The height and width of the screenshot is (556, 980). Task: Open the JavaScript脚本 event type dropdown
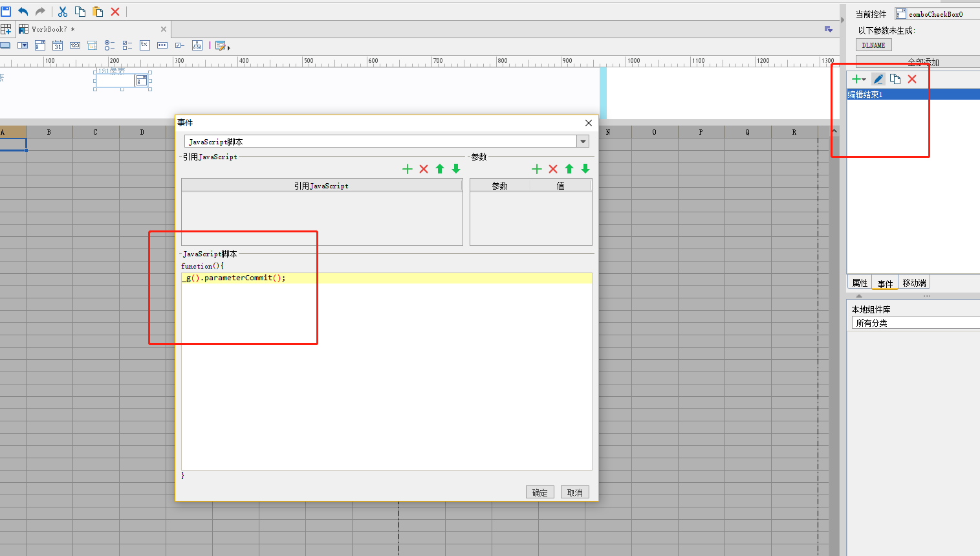583,141
